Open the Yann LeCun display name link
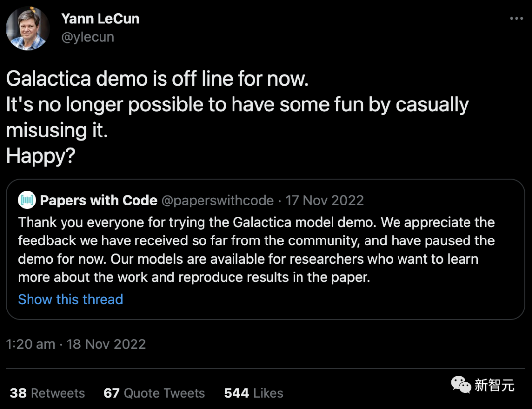Screen dimensions: 532x409 click(x=100, y=19)
